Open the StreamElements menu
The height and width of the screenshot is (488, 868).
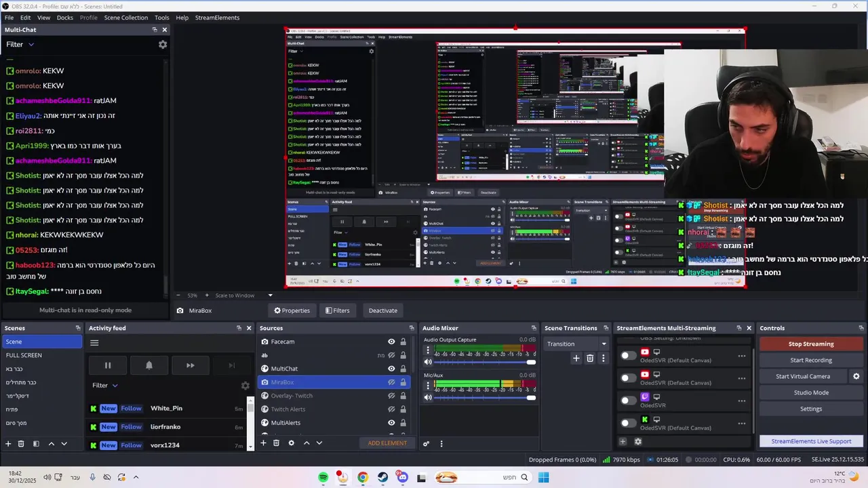[217, 18]
